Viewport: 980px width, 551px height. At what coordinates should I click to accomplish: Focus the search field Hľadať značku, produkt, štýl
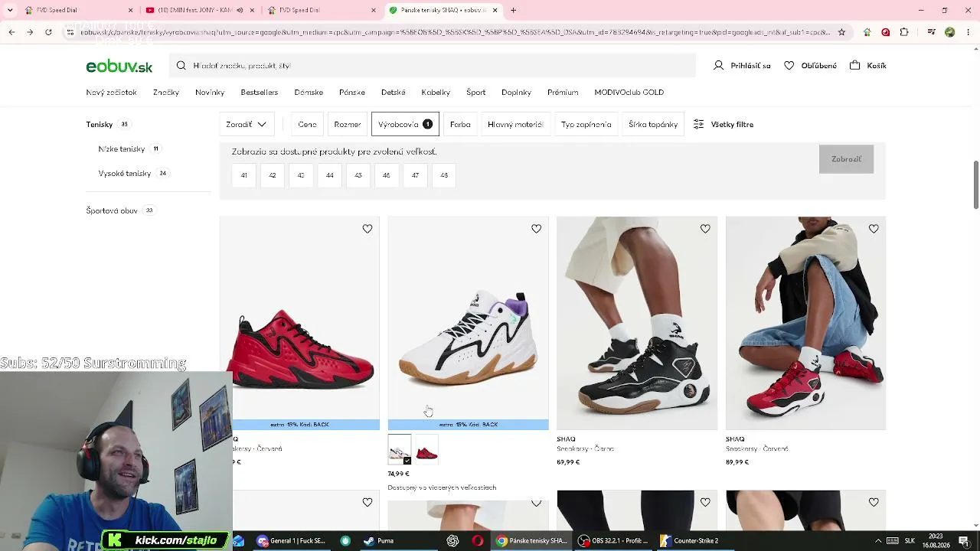(433, 66)
